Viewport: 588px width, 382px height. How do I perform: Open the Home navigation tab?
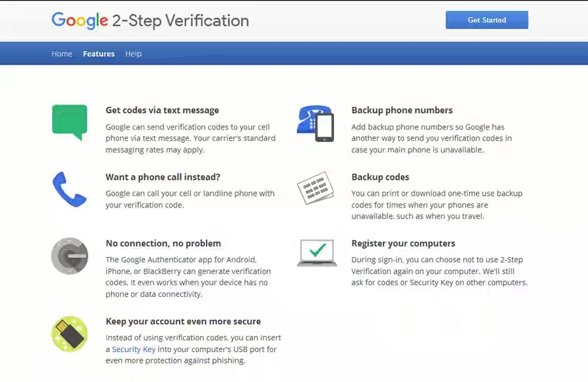[x=62, y=54]
